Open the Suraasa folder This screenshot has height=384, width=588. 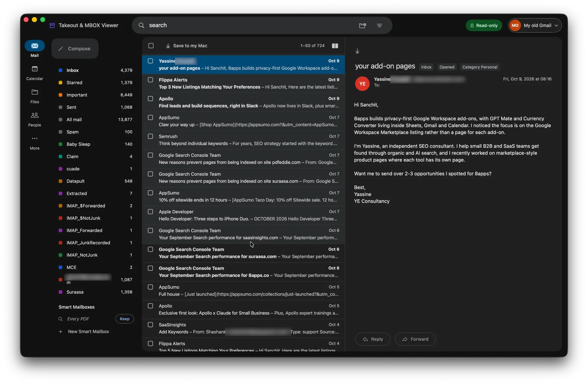tap(96, 292)
